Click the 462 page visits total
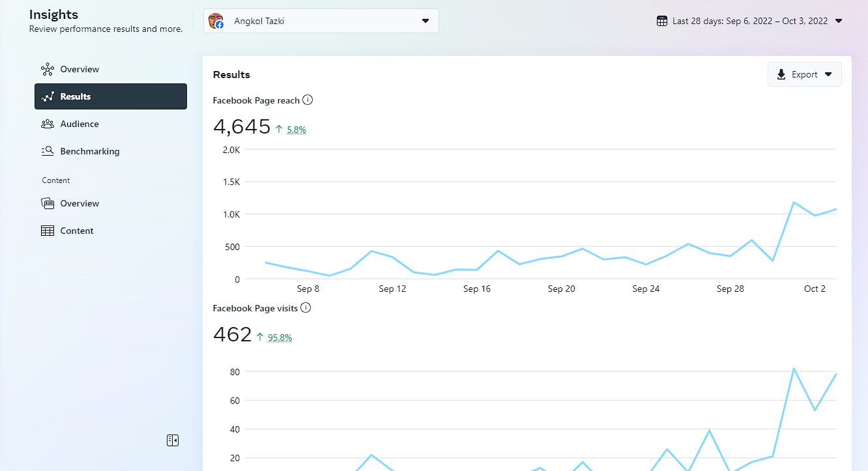This screenshot has width=868, height=471. [232, 334]
